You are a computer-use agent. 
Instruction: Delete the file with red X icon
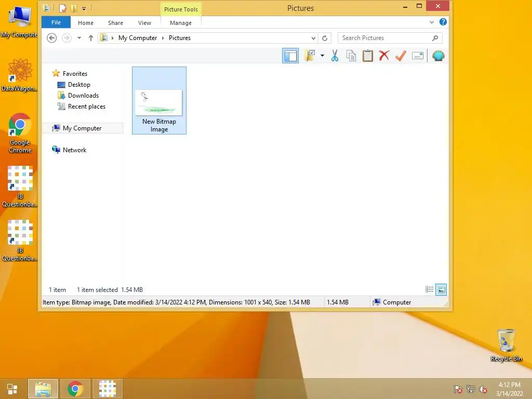coord(384,56)
